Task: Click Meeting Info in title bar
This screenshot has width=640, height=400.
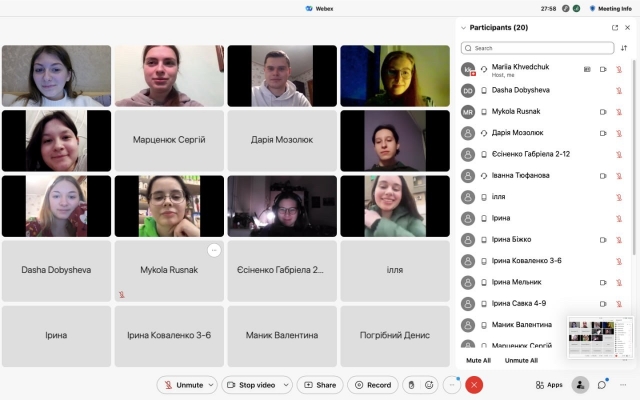Action: click(x=611, y=9)
